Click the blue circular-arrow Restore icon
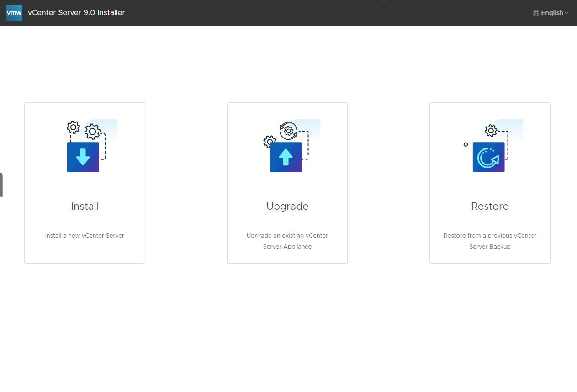The height and width of the screenshot is (392, 577). pos(488,157)
